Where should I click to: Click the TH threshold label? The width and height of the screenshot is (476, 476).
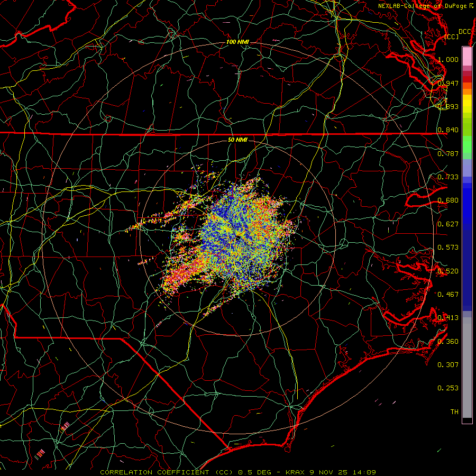coord(454,412)
